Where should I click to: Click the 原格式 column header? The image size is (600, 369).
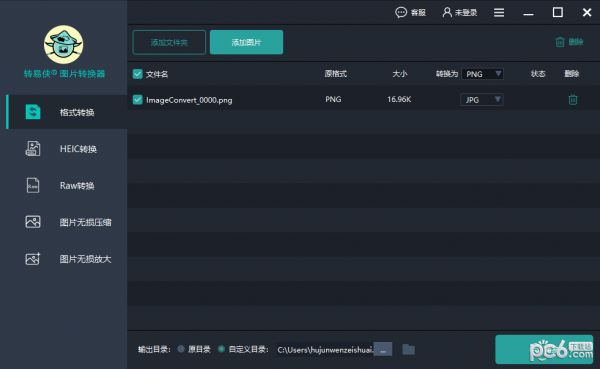point(336,73)
